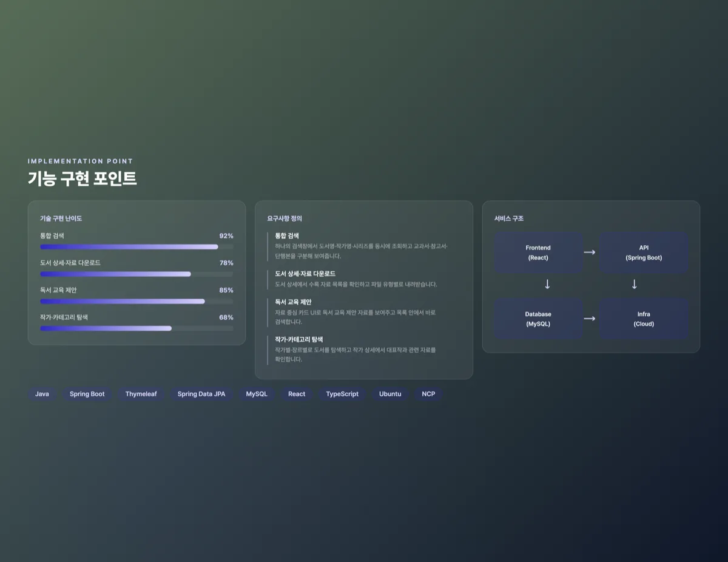
Task: Click the down arrow beneath the API box
Action: click(635, 284)
